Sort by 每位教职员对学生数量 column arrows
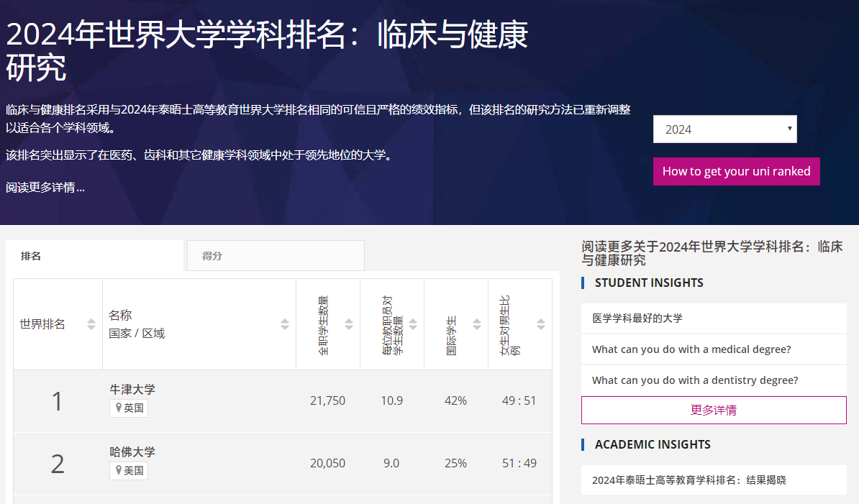The height and width of the screenshot is (504, 859). point(413,324)
